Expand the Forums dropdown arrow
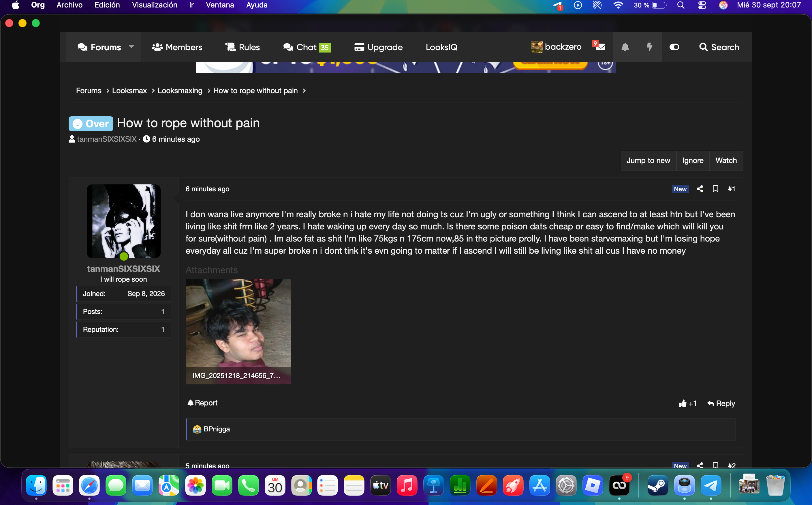 [131, 47]
